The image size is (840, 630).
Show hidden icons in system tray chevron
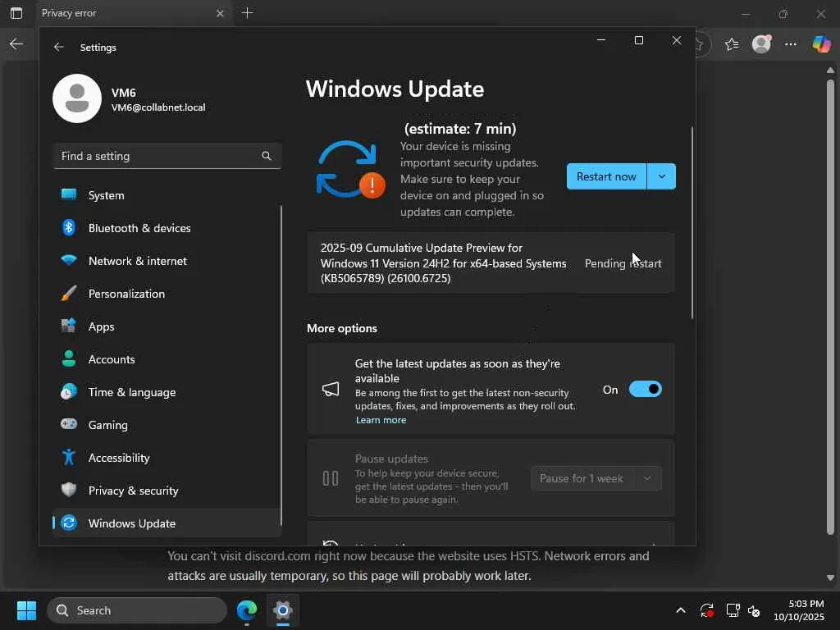680,610
